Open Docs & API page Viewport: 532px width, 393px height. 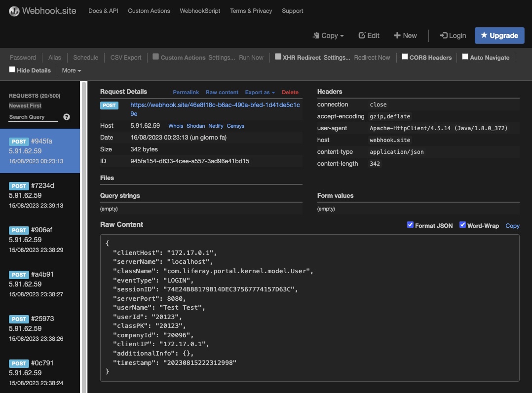click(103, 11)
